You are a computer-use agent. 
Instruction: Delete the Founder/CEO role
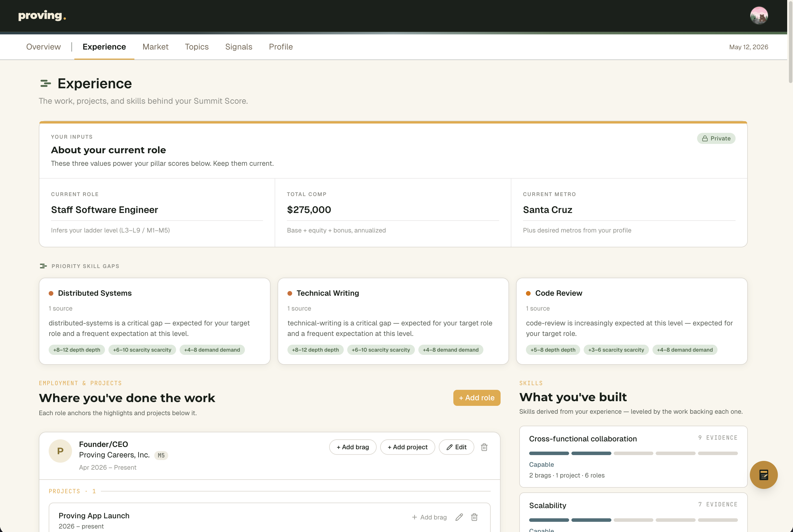tap(484, 447)
